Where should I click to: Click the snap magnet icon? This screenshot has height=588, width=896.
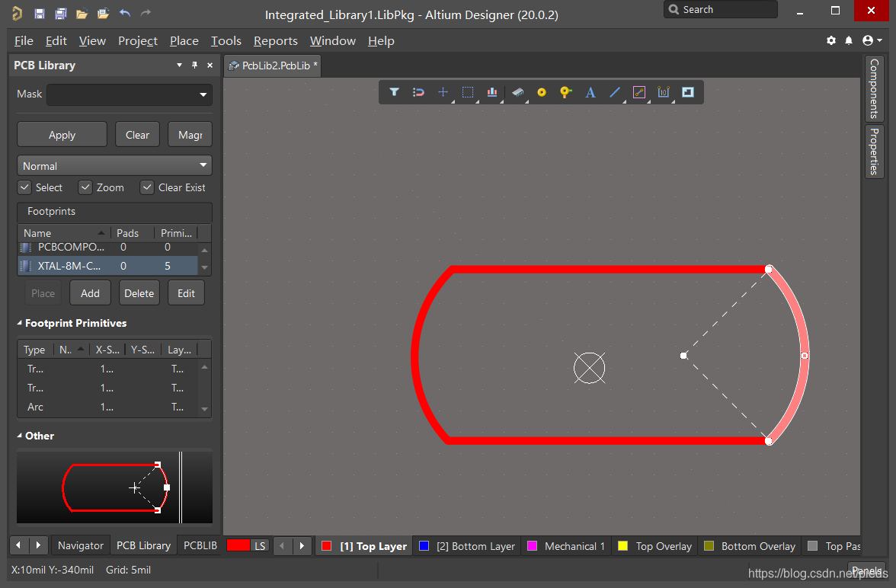(x=418, y=92)
